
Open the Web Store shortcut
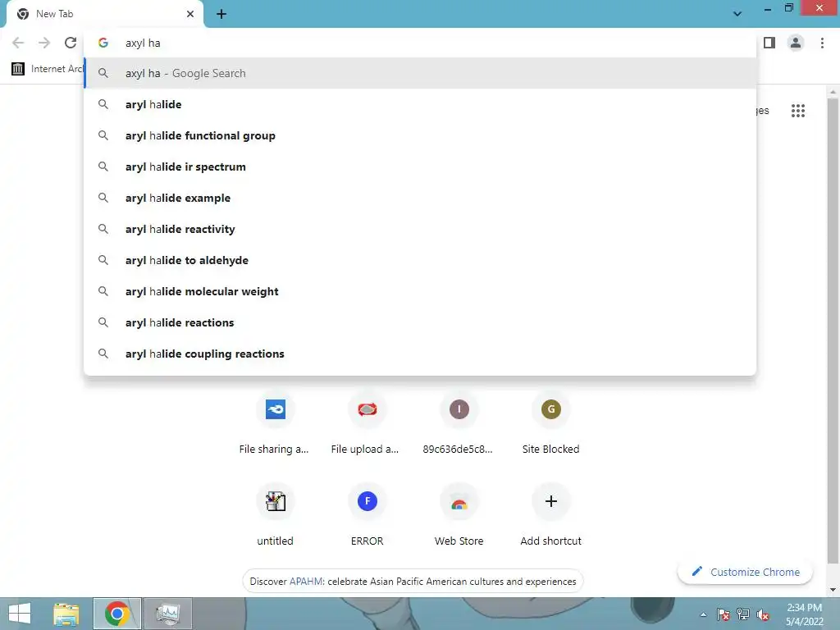click(x=459, y=514)
